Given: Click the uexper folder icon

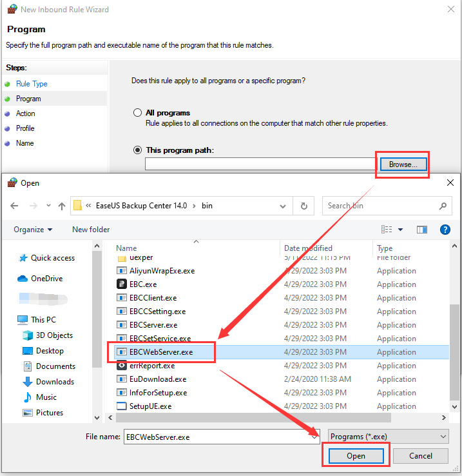Looking at the screenshot, I should 122,259.
